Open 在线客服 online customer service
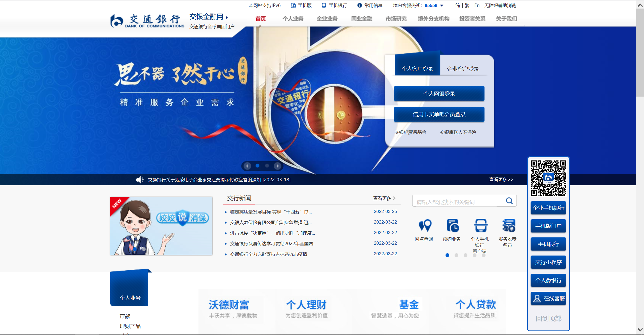Screen dimensions: 644x335 pos(548,298)
